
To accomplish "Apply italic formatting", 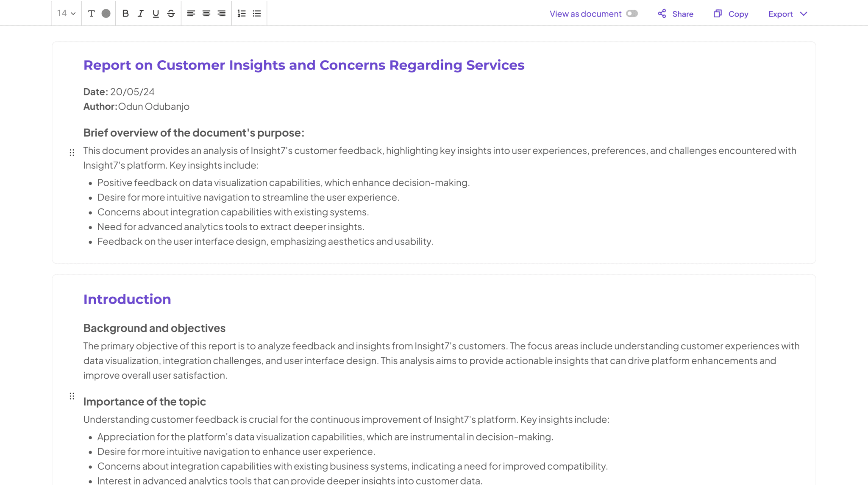I will click(140, 13).
